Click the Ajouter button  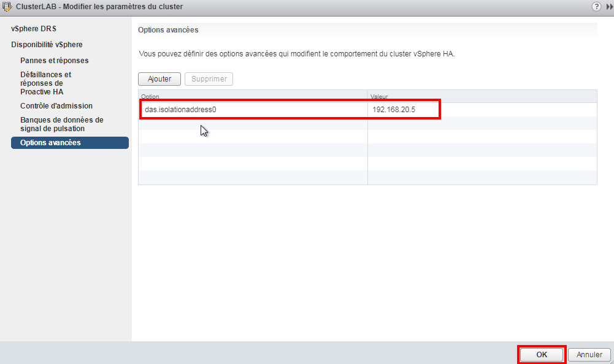[x=159, y=79]
